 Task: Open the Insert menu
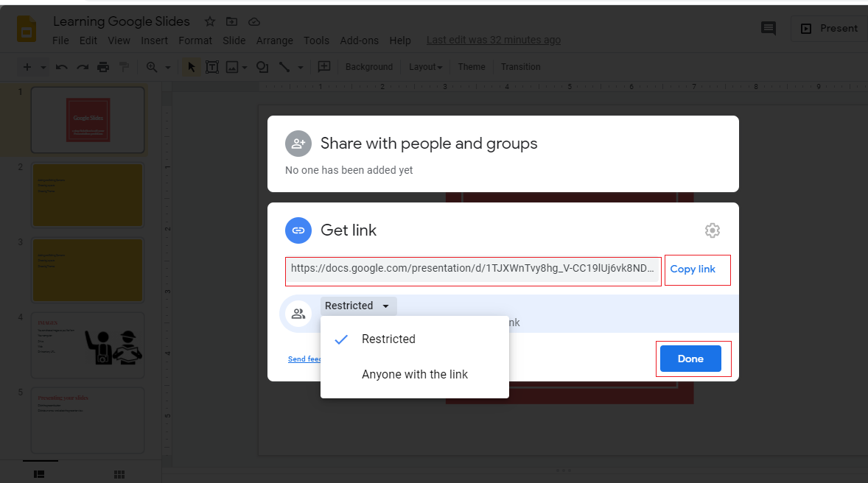click(x=155, y=40)
